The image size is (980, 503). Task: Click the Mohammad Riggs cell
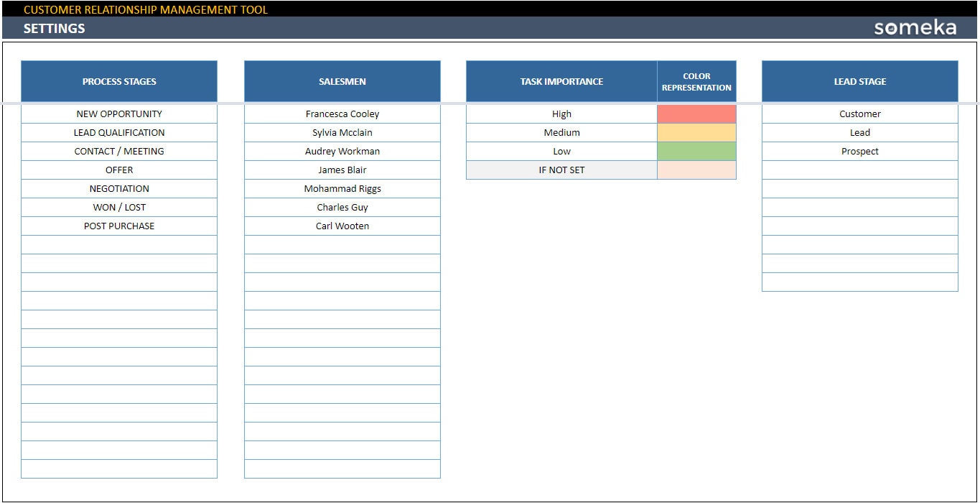[342, 188]
